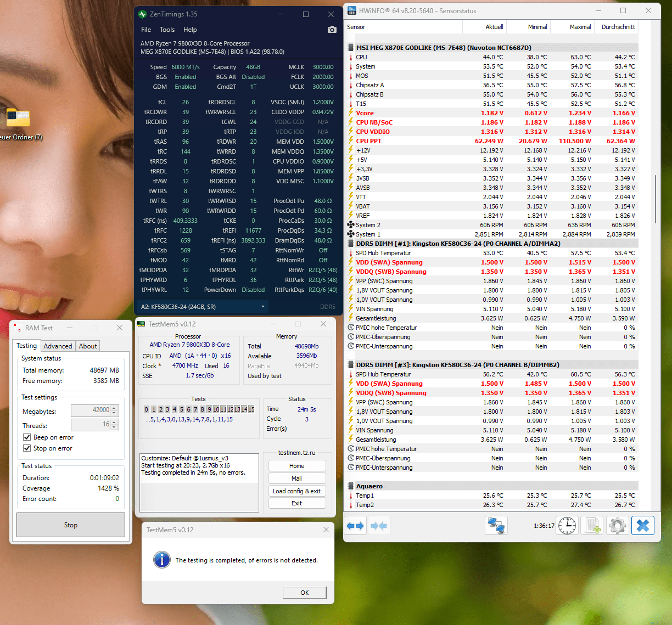Open HWiNFO remote network monitors icon

click(x=496, y=526)
